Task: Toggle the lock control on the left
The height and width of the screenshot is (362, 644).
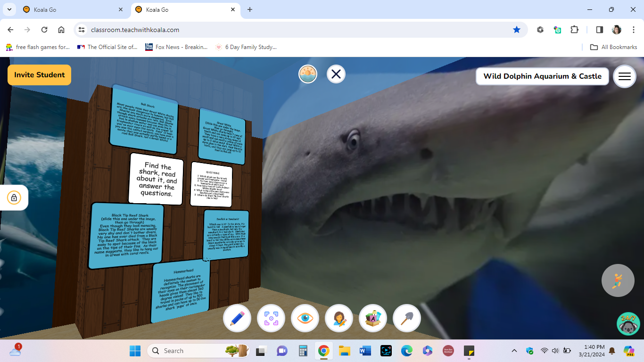Action: 14,197
